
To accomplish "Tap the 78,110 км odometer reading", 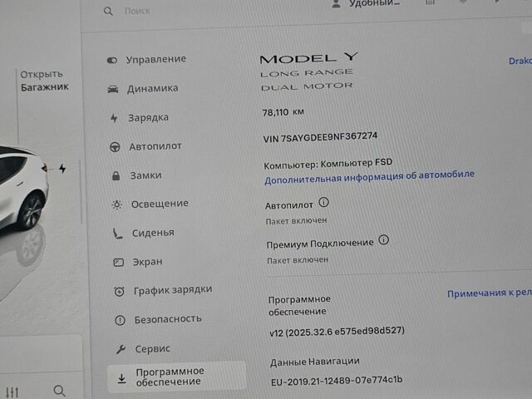I will pos(283,112).
